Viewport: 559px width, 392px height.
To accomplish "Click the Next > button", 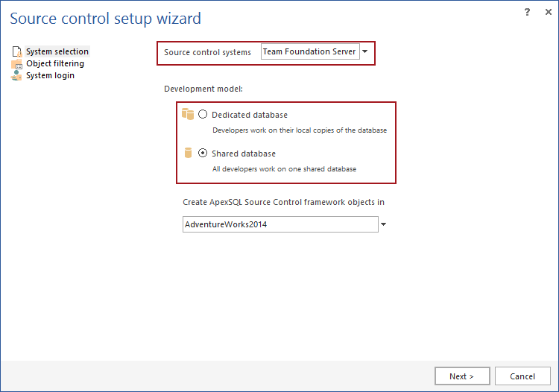I will coord(462,376).
